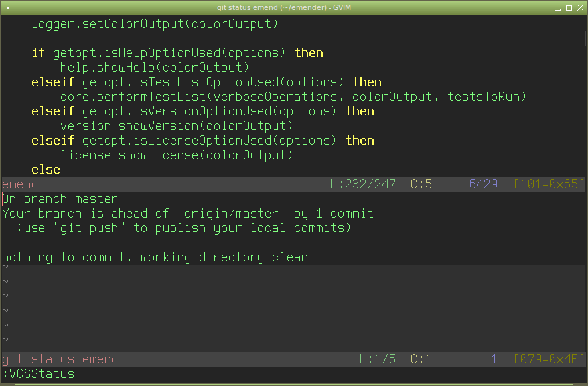Open the window menu icon in title bar
Viewport: 588px width, 386px height.
(x=7, y=8)
